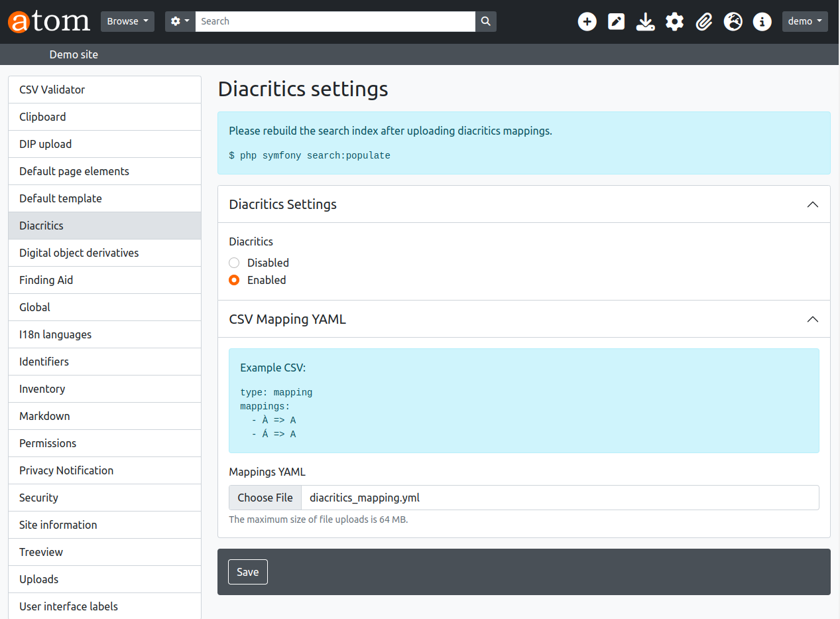Open the Add (plus) menu icon
The height and width of the screenshot is (619, 840).
point(587,21)
